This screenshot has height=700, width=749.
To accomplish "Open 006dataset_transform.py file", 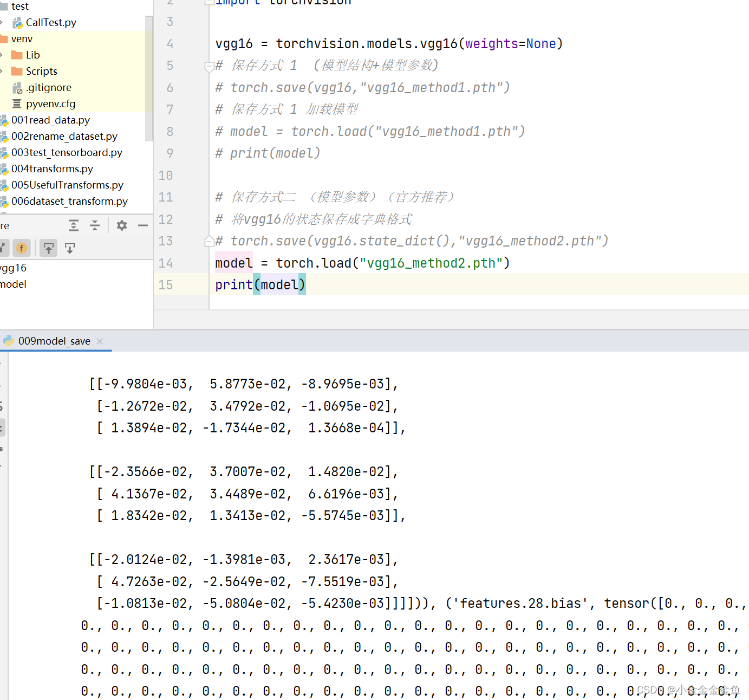I will click(69, 201).
